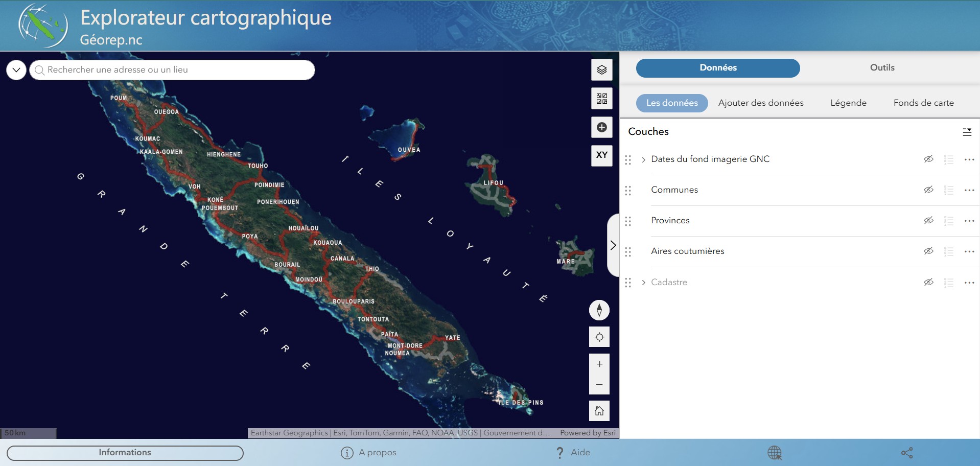
Task: Click the share icon in bottom bar
Action: click(907, 453)
